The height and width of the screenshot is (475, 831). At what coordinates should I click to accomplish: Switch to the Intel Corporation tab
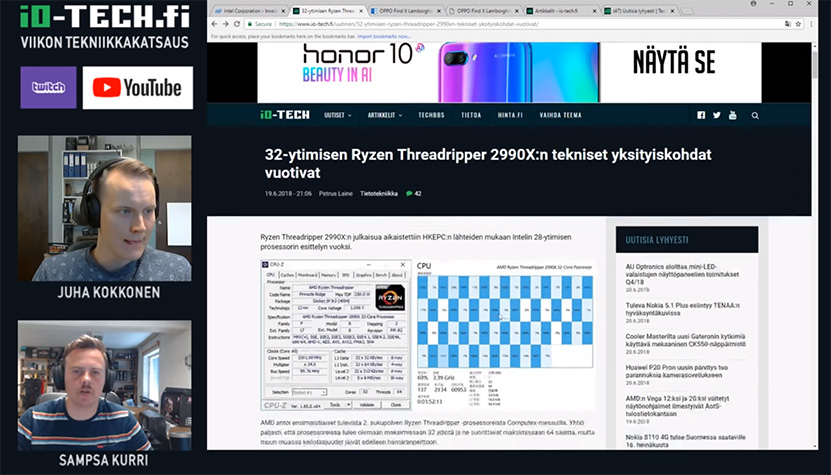pos(248,11)
